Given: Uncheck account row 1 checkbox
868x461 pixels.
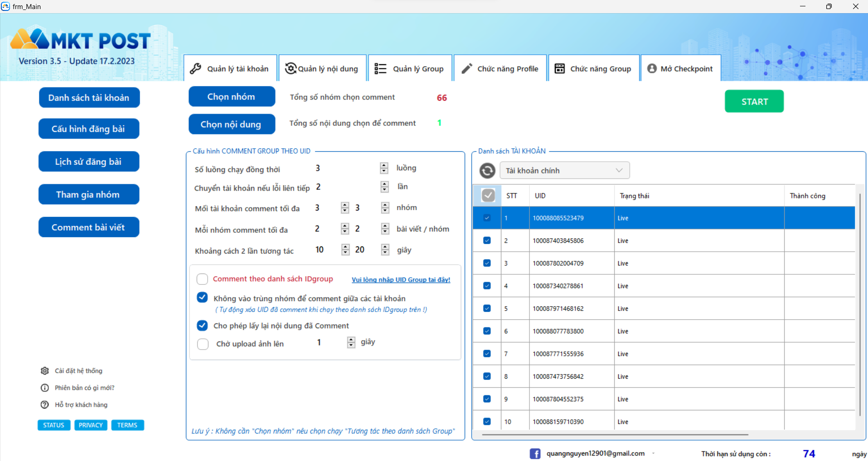Looking at the screenshot, I should point(487,218).
